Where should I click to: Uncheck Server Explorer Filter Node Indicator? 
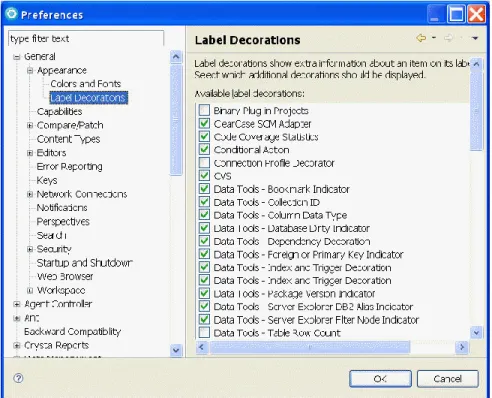click(204, 319)
